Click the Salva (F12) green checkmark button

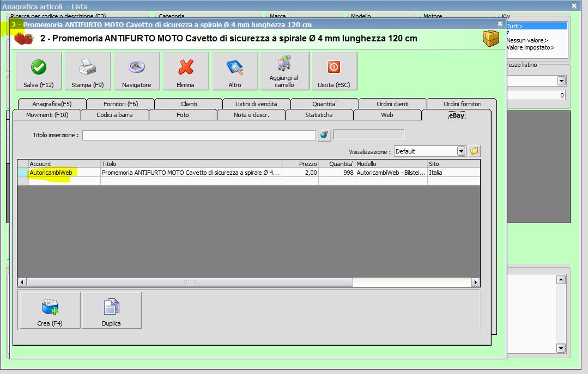tap(39, 71)
